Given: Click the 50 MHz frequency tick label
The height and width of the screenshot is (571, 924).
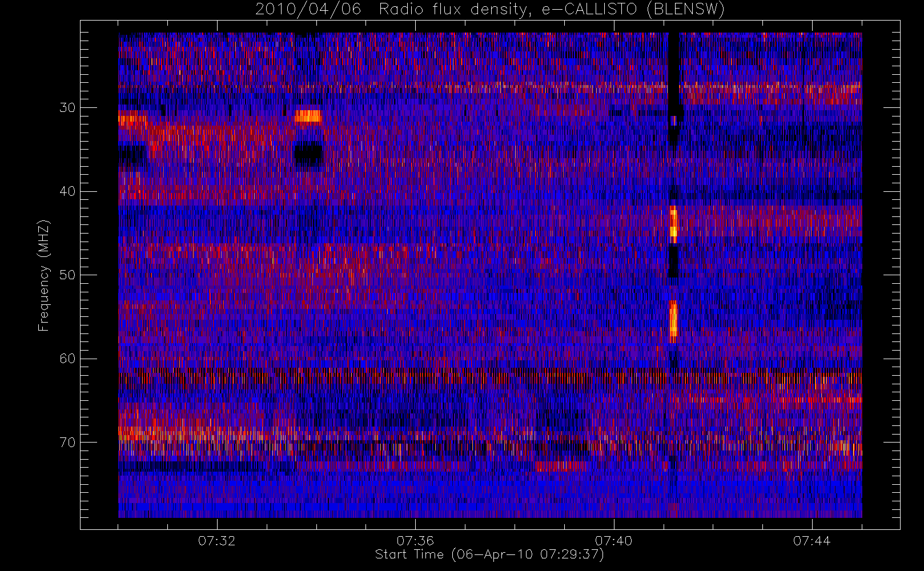Looking at the screenshot, I should pyautogui.click(x=67, y=275).
